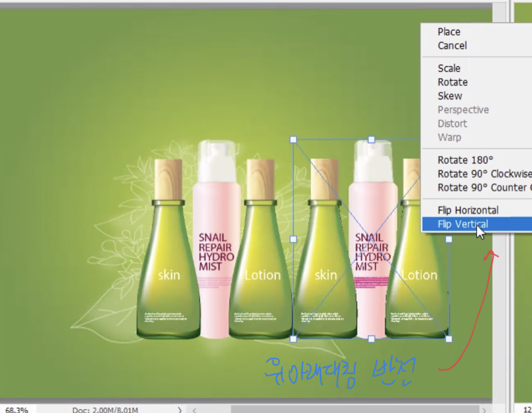Select Distort transform option
532x413 pixels.
click(476, 124)
